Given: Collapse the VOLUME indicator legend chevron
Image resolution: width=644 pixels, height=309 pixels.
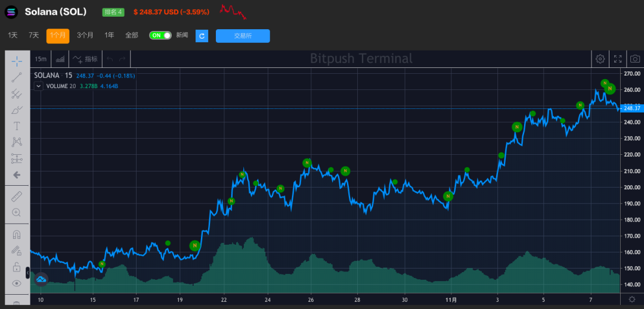Looking at the screenshot, I should pyautogui.click(x=39, y=86).
